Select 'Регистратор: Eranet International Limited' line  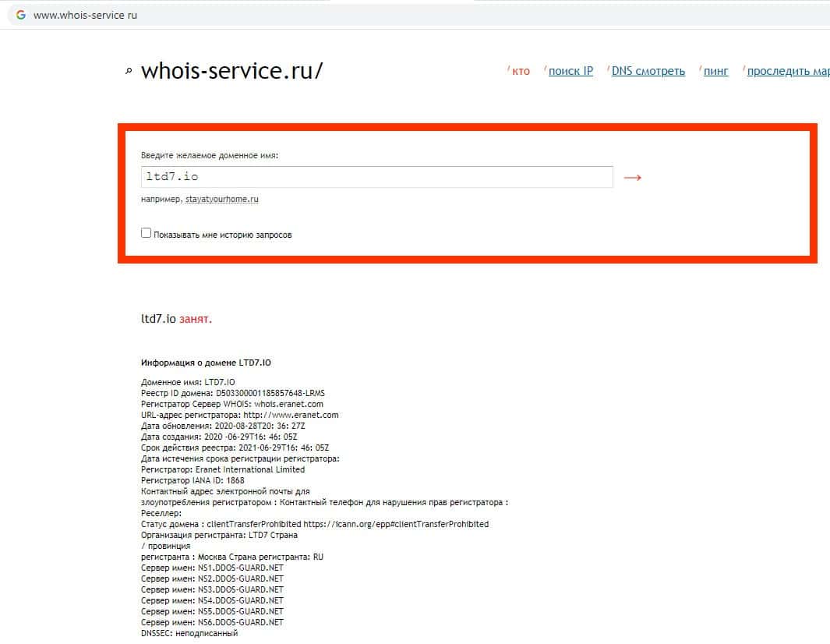(223, 470)
